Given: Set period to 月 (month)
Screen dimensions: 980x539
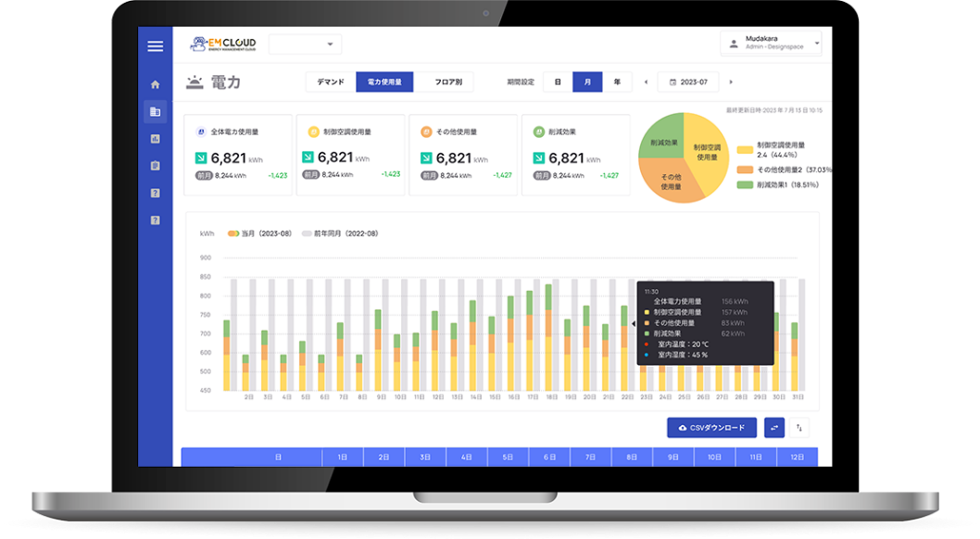Looking at the screenshot, I should [x=587, y=81].
